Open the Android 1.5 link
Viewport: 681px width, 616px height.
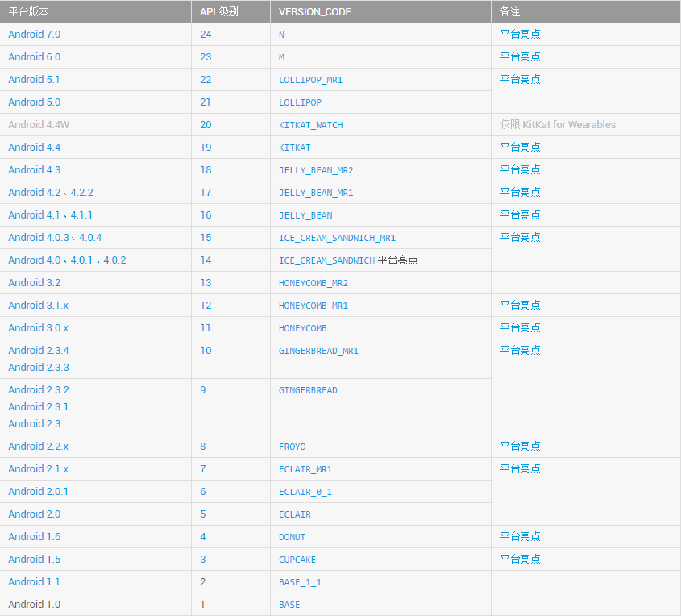pyautogui.click(x=35, y=560)
